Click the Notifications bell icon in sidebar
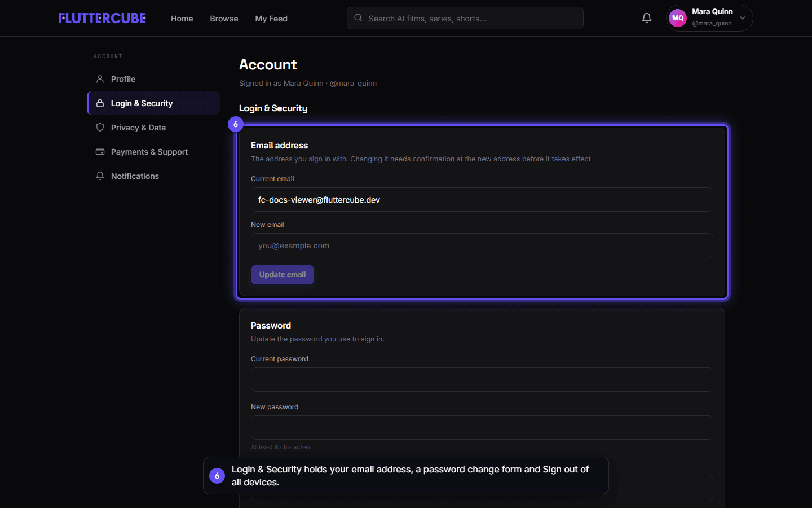Screen dimensions: 812x508 [100, 176]
